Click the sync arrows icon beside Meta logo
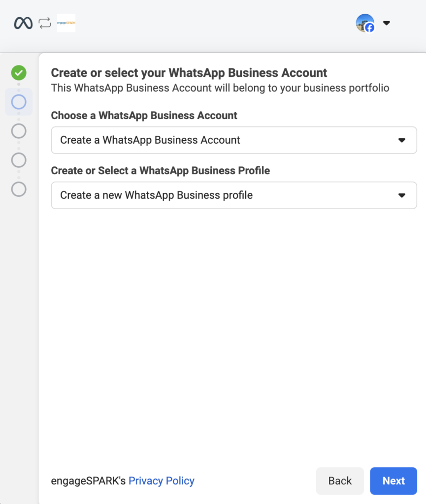Image resolution: width=426 pixels, height=504 pixels. (45, 23)
